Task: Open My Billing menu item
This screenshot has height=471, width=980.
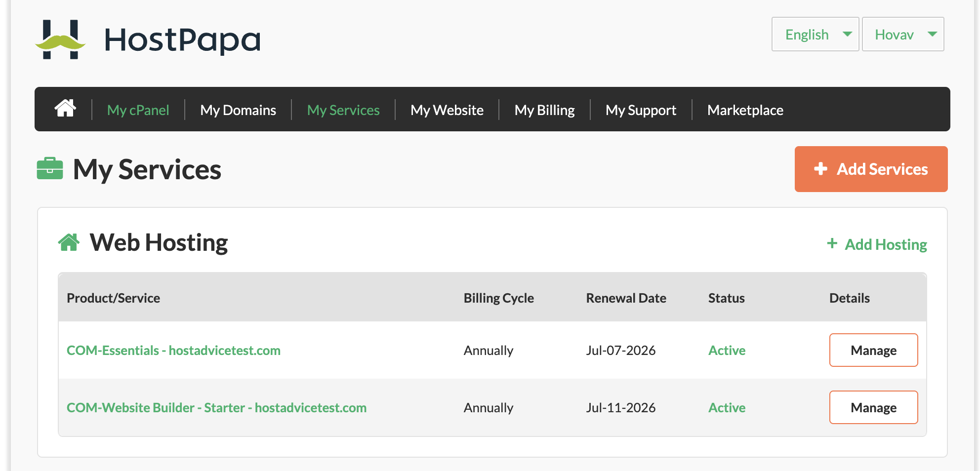Action: (x=545, y=110)
